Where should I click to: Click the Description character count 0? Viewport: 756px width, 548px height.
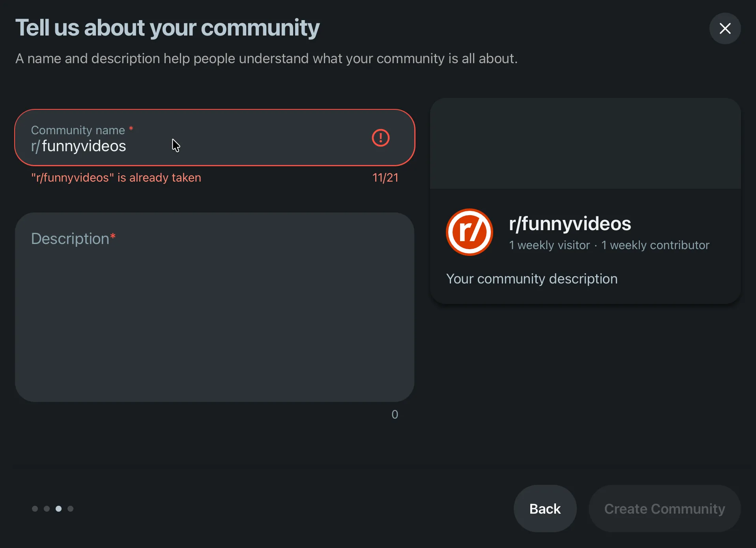point(395,415)
